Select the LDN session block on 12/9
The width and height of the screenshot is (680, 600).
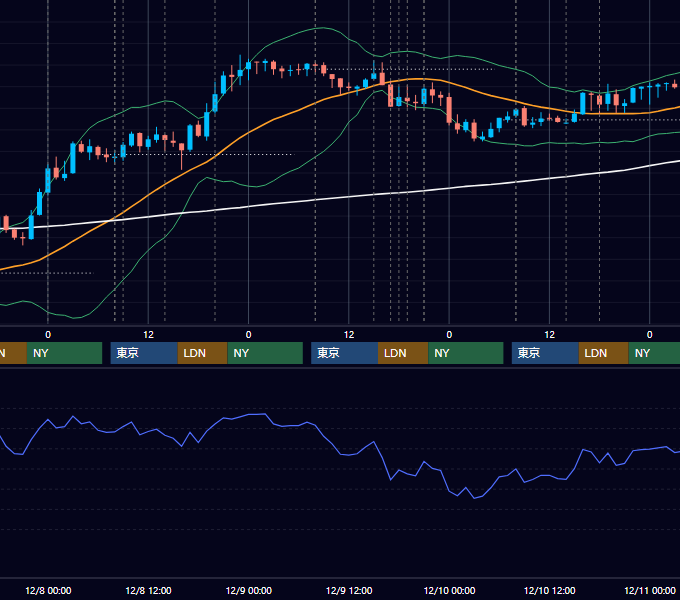tap(403, 353)
